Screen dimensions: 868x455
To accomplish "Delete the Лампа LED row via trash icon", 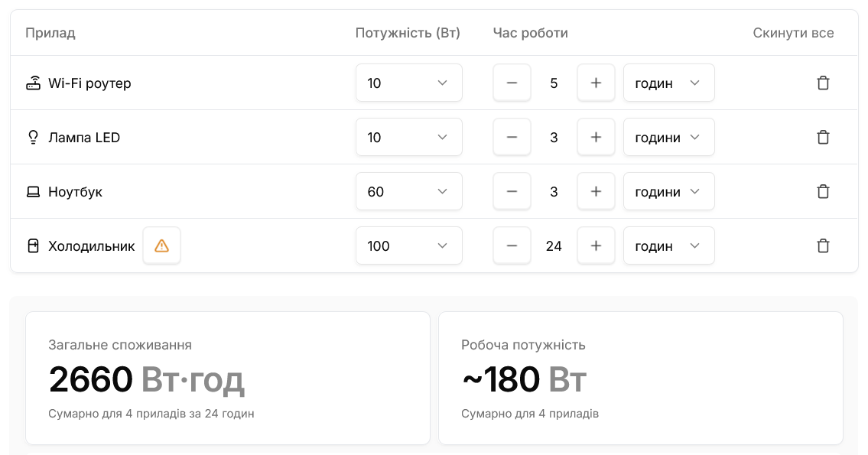I will click(x=824, y=137).
